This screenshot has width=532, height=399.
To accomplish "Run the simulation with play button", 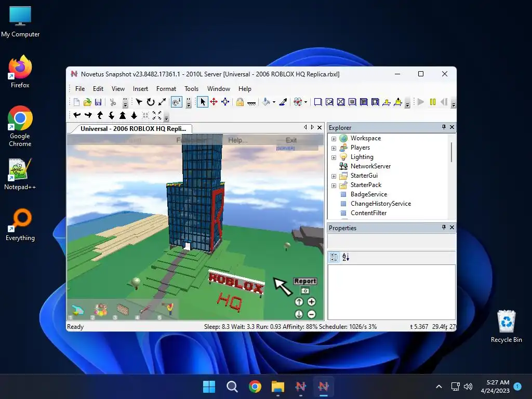I will [x=421, y=102].
